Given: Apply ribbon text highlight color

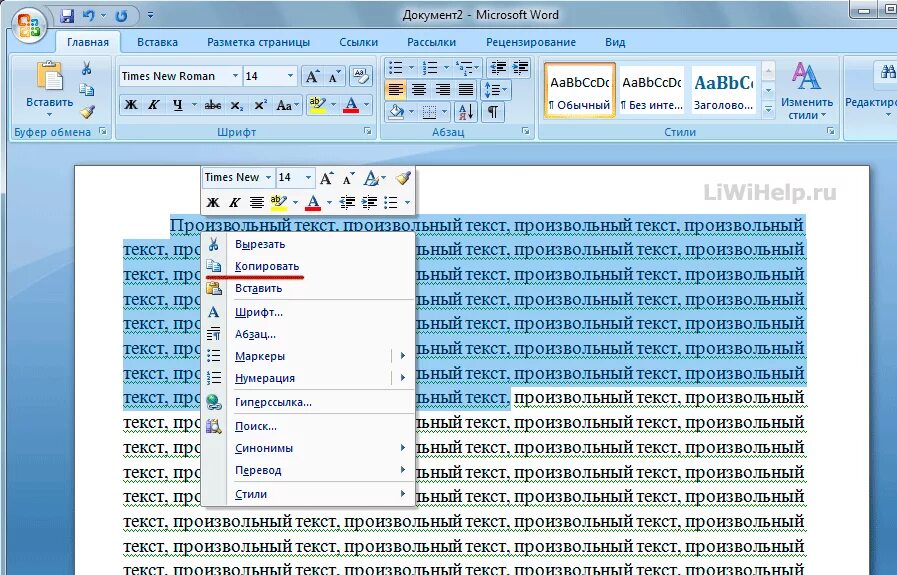Looking at the screenshot, I should (316, 105).
